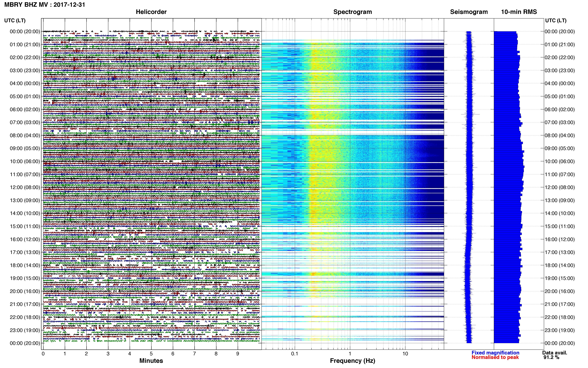Viewport: 588px width, 368px height.
Task: Click the right '15:00 (11:00)' time label
Action: (x=560, y=226)
